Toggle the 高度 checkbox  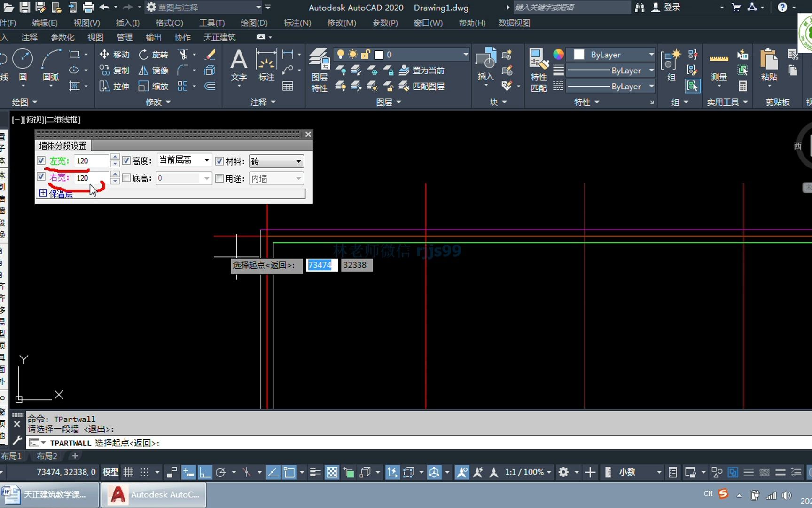pos(126,160)
